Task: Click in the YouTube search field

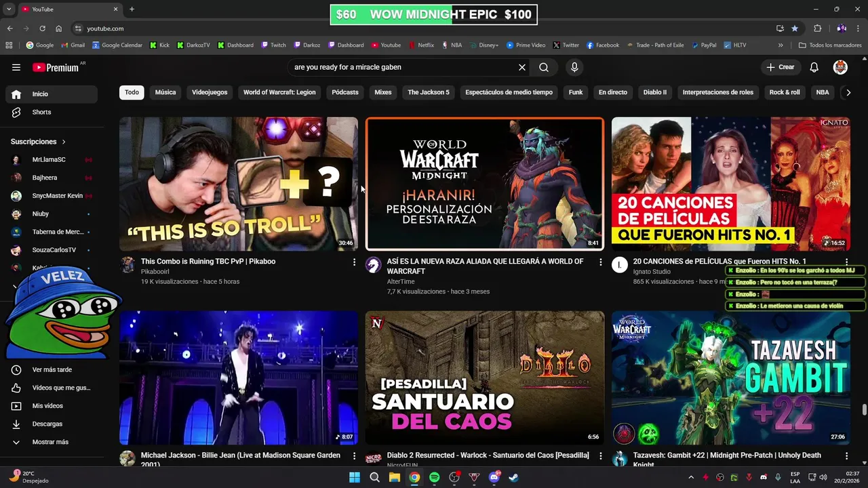Action: pos(403,67)
